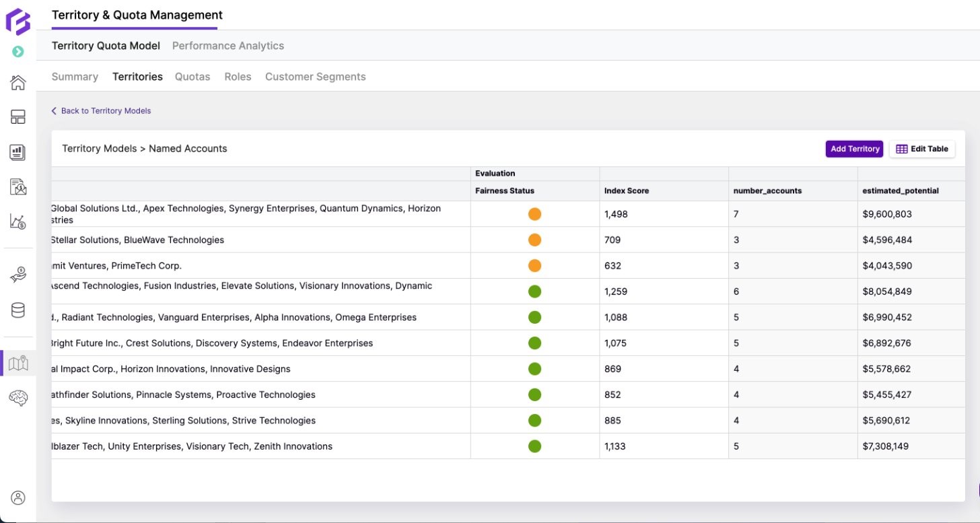Click the Add Territory button

(854, 149)
